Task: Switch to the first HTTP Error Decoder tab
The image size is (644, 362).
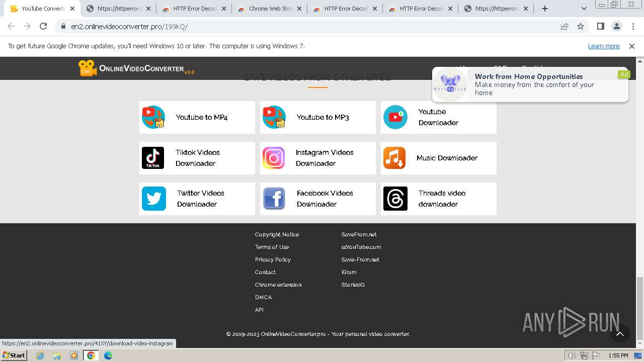Action: pos(194,9)
